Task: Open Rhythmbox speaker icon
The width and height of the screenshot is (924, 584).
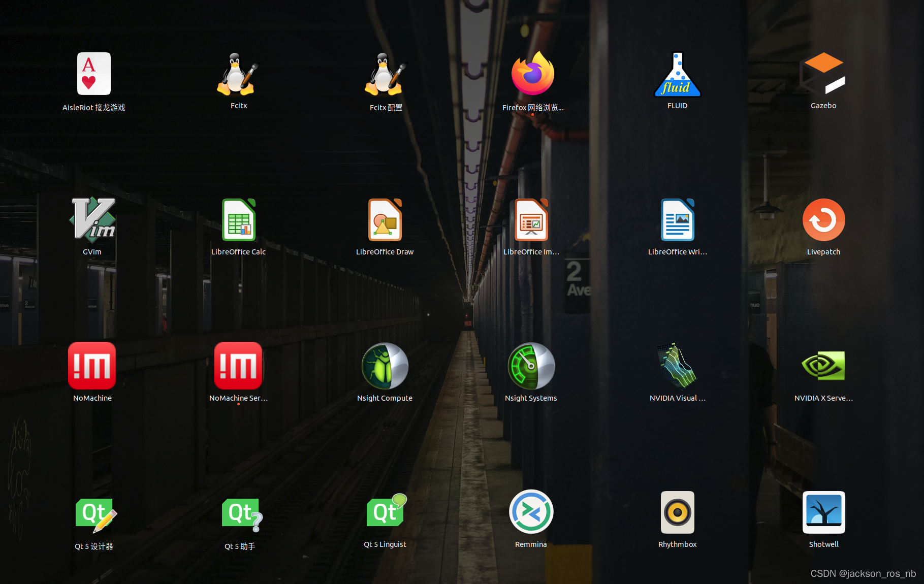Action: 678,512
